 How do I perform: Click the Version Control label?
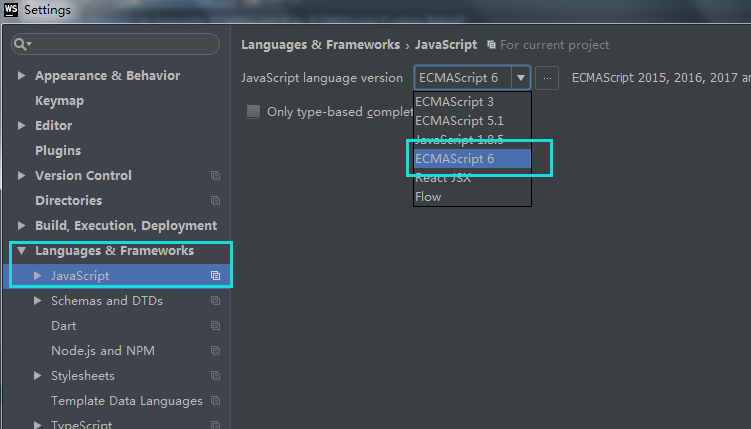tap(83, 175)
